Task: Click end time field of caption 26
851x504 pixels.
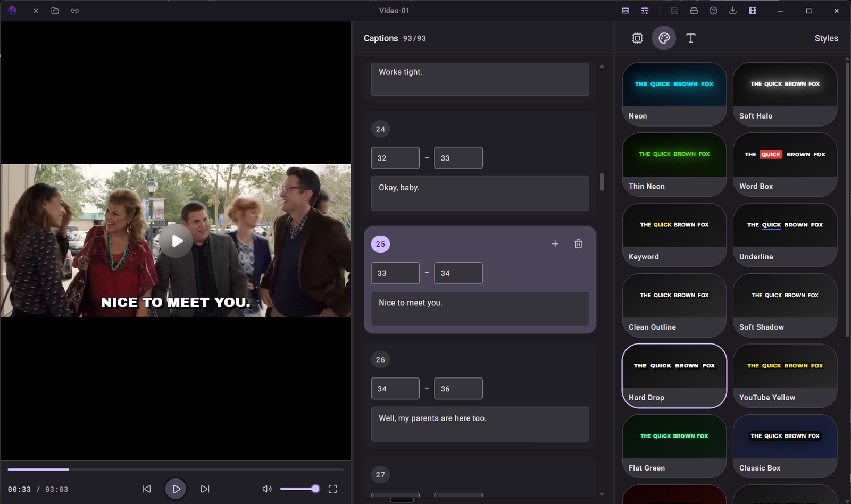Action: pyautogui.click(x=458, y=389)
